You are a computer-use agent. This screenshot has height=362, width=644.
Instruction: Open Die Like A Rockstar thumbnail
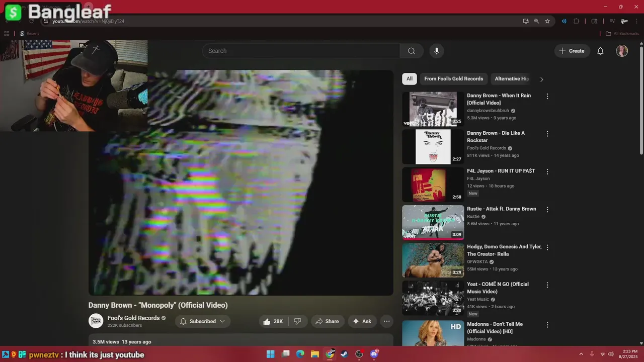tap(433, 147)
